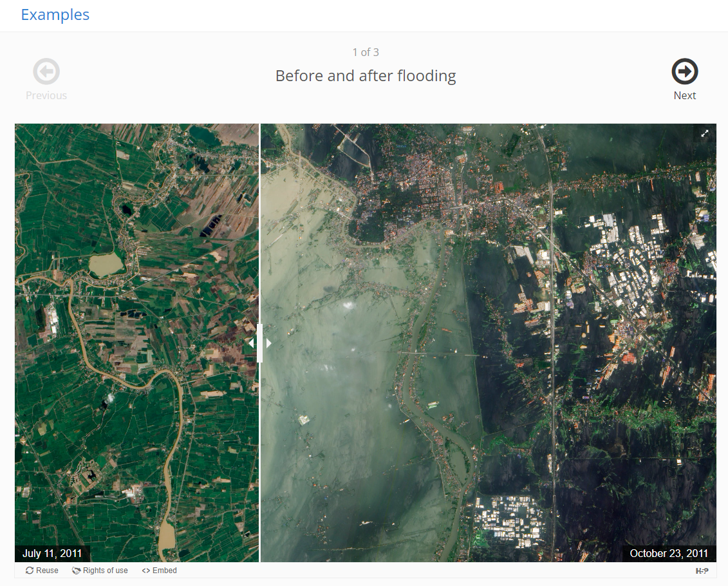Click the Embed code brackets icon
The image size is (728, 586).
tap(145, 570)
